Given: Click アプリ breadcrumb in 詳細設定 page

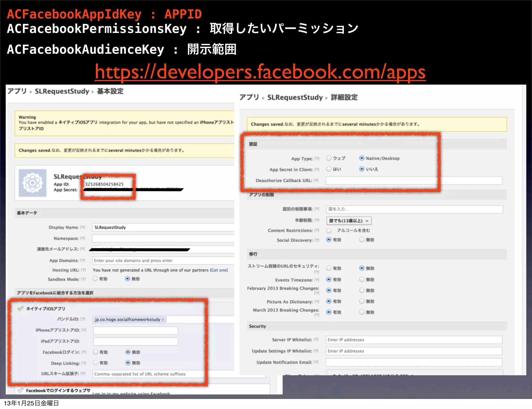Looking at the screenshot, I should (x=249, y=97).
